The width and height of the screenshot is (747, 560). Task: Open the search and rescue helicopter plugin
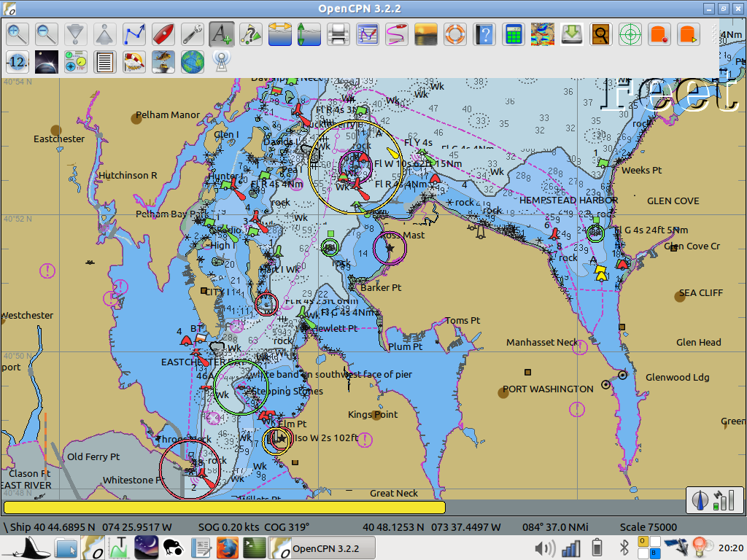click(x=163, y=62)
